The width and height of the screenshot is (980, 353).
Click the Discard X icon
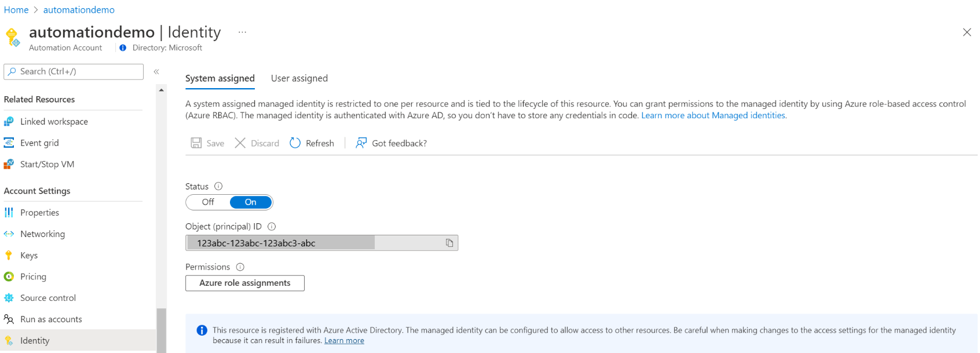coord(240,143)
